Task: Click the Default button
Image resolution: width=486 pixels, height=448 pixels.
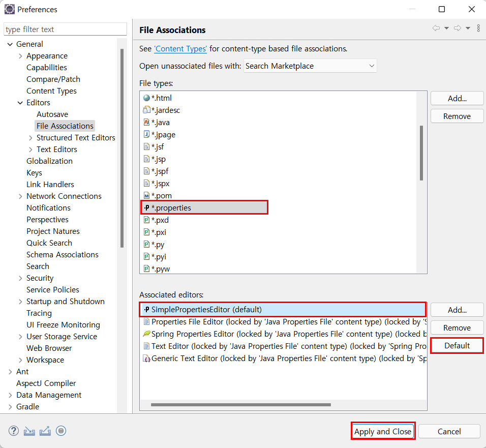Action: 457,345
